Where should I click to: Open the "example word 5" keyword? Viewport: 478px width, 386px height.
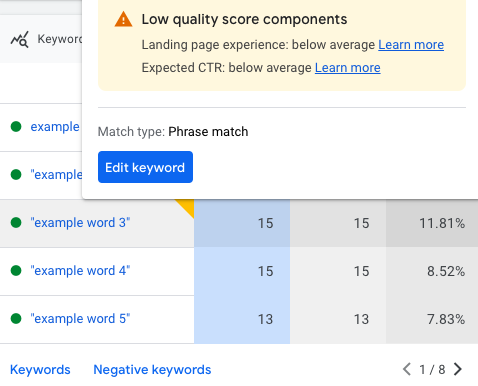[80, 318]
